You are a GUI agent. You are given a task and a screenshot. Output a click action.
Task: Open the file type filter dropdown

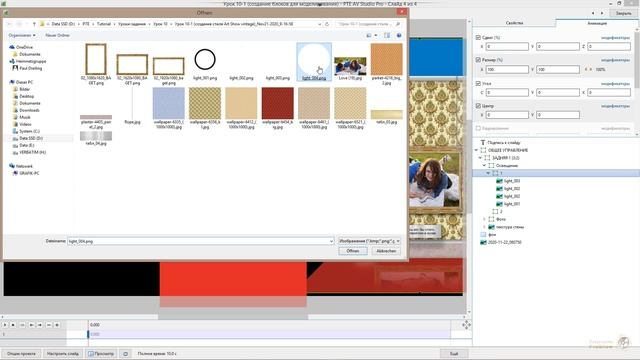coord(369,241)
